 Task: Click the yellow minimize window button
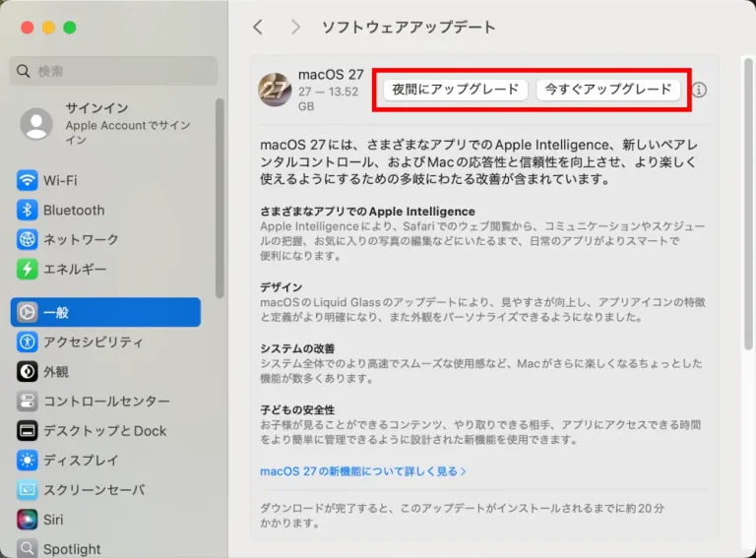click(48, 28)
